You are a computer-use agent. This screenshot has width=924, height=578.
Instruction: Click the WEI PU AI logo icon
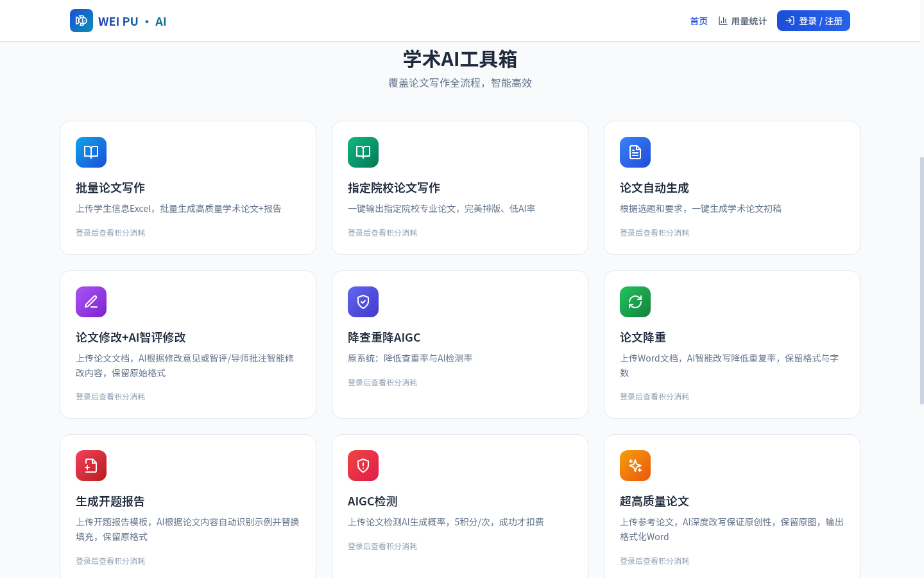(x=81, y=21)
